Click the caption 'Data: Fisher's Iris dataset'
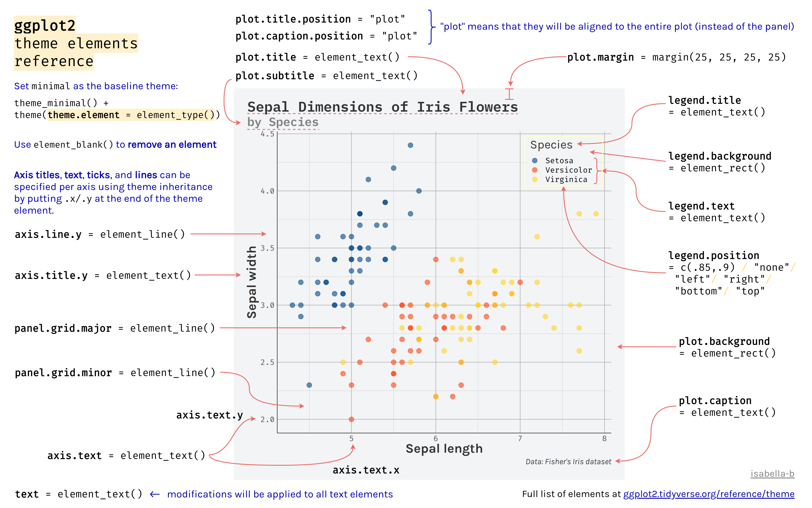This screenshot has width=812, height=508. (568, 462)
